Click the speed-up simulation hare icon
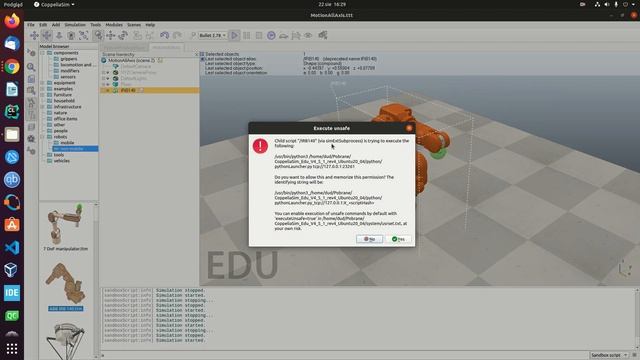Image resolution: width=640 pixels, height=360 pixels. pyautogui.click(x=296, y=36)
